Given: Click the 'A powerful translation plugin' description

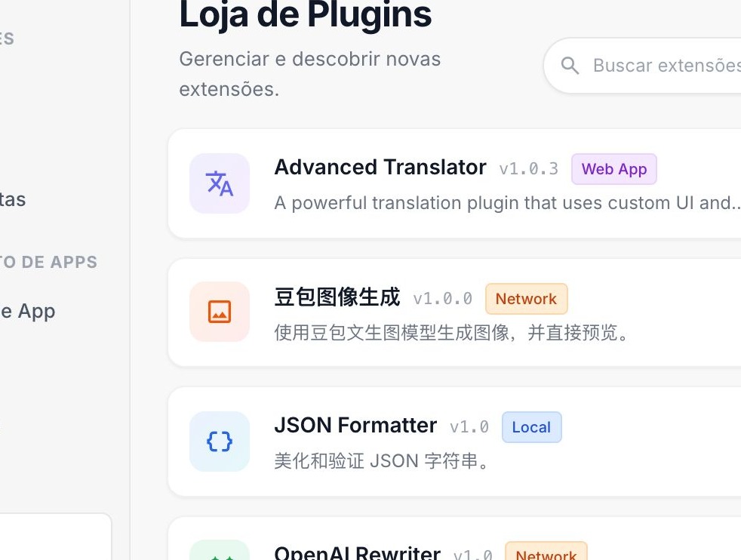Looking at the screenshot, I should click(508, 203).
